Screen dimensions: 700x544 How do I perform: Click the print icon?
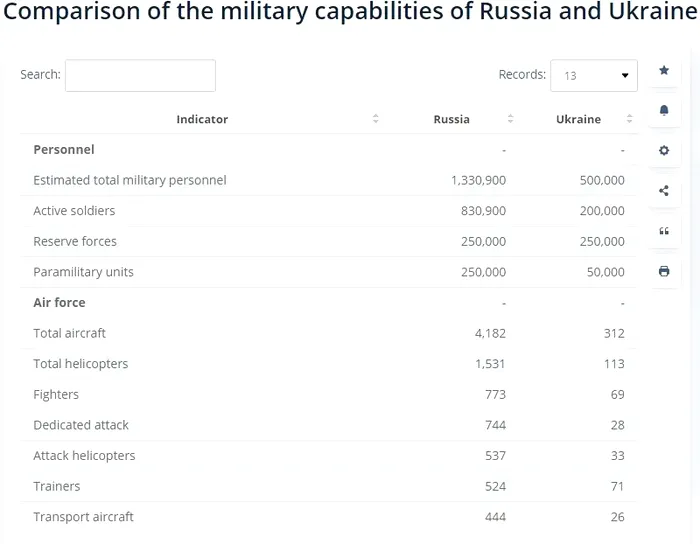pos(664,271)
